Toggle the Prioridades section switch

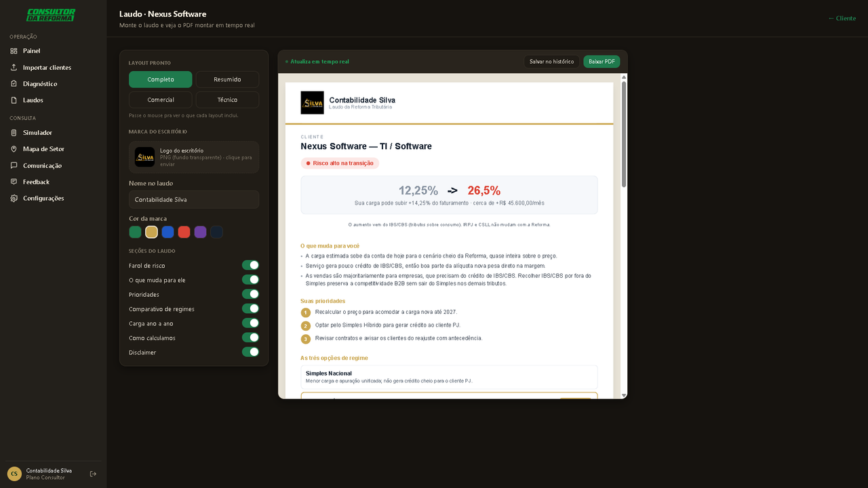pyautogui.click(x=250, y=294)
